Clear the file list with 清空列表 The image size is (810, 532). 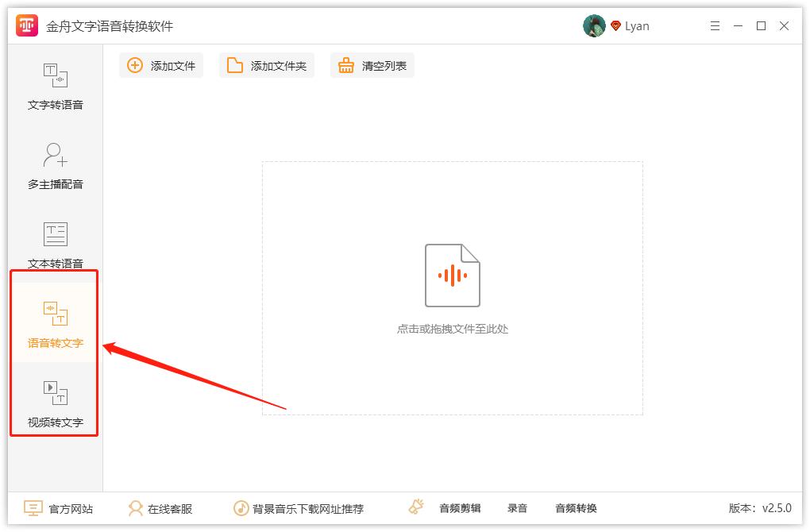coord(372,65)
